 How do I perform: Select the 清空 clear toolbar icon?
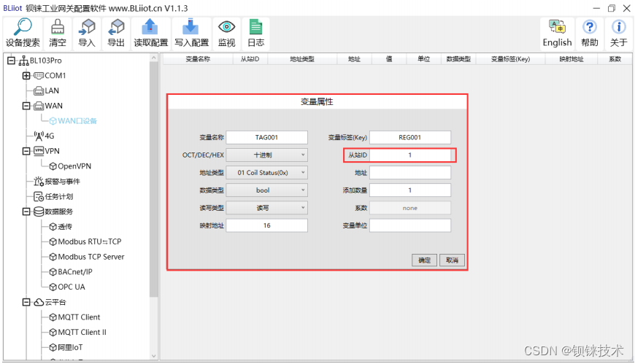(x=57, y=34)
